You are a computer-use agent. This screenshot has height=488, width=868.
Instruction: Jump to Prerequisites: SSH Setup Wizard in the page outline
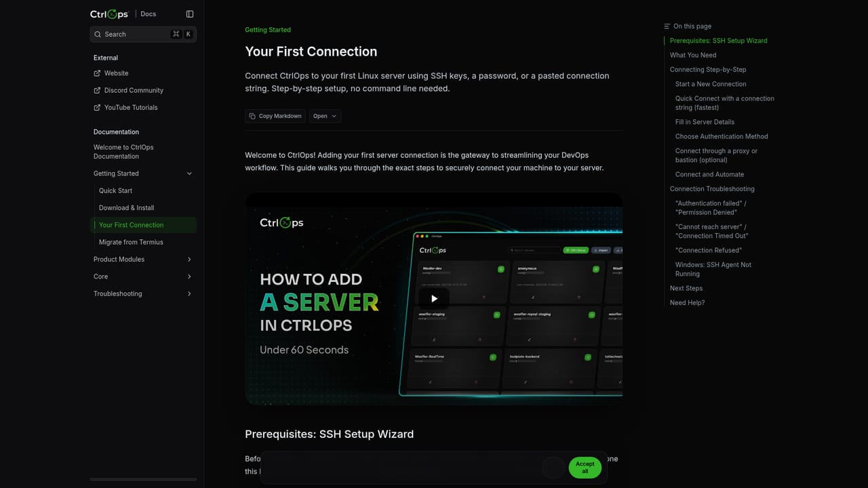tap(719, 41)
